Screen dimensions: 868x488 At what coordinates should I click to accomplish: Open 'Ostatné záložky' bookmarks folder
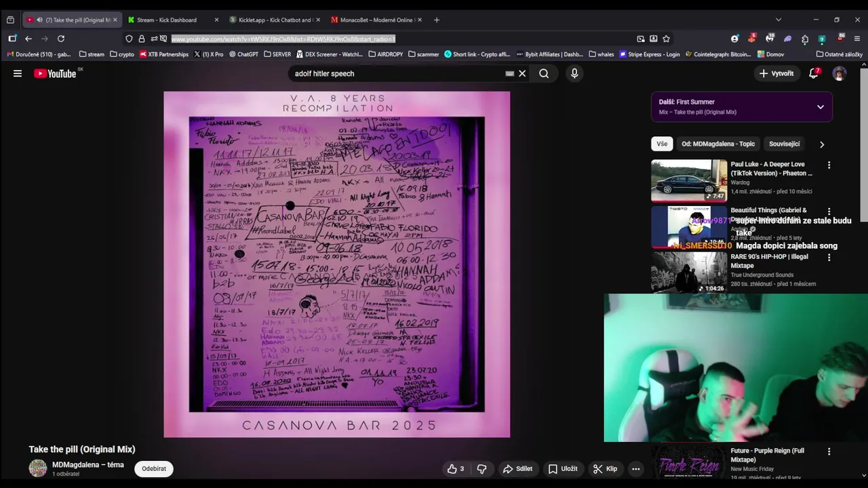click(x=840, y=54)
